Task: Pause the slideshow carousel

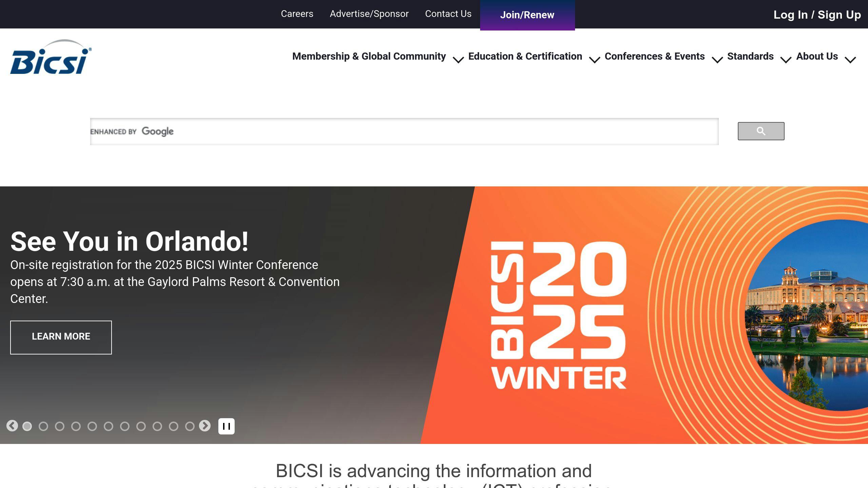Action: pyautogui.click(x=226, y=426)
